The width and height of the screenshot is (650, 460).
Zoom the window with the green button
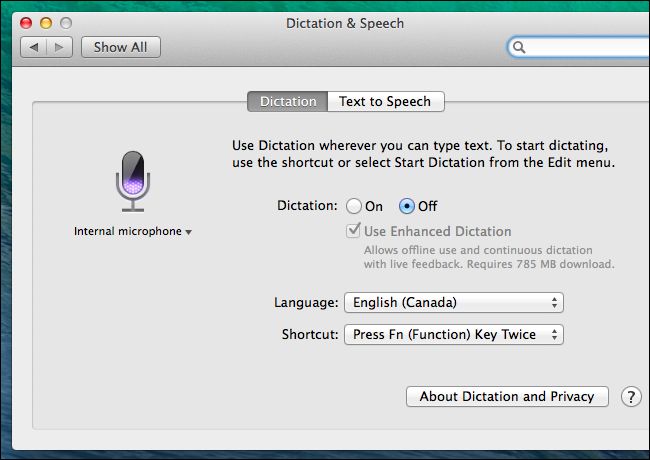65,22
